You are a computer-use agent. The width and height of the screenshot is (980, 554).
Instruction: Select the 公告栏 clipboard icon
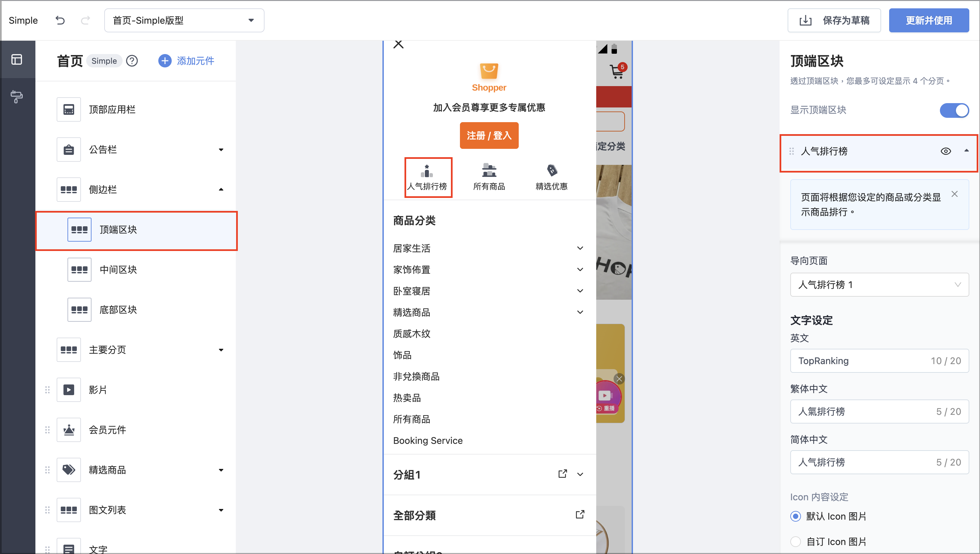tap(68, 150)
